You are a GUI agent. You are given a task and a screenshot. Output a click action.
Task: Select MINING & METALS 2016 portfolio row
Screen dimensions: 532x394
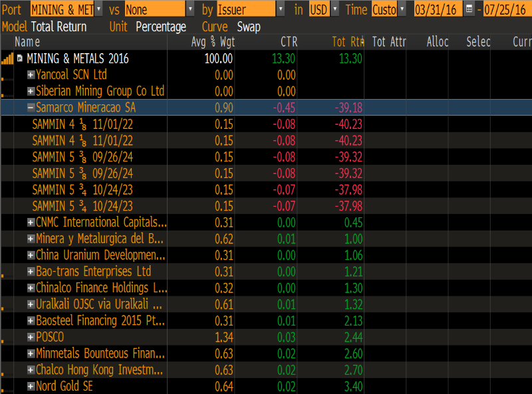[x=266, y=58]
